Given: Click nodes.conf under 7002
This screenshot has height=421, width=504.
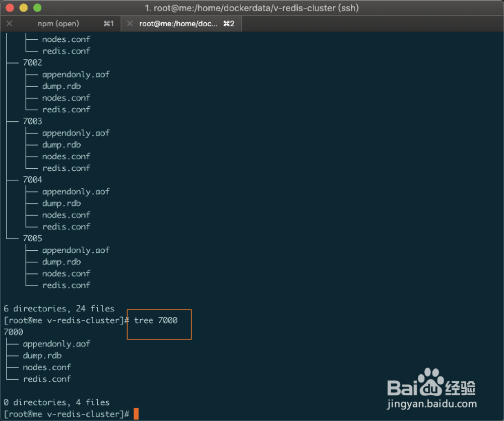Looking at the screenshot, I should point(66,98).
